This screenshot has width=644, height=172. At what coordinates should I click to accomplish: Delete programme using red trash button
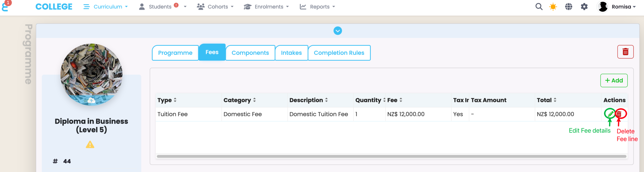click(x=625, y=52)
